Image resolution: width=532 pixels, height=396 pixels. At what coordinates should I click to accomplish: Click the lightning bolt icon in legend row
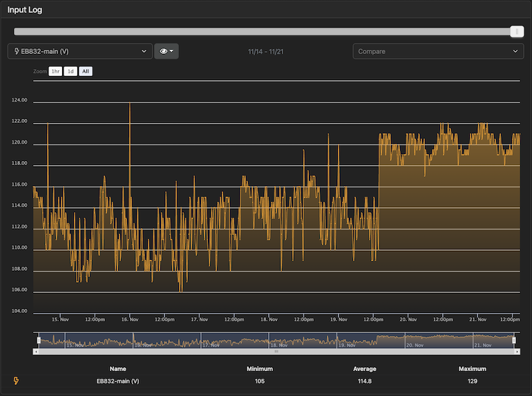[16, 381]
